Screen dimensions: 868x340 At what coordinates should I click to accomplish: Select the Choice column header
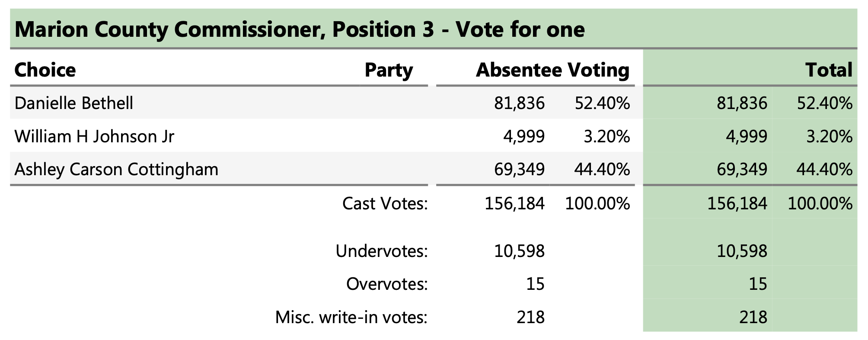pos(45,70)
